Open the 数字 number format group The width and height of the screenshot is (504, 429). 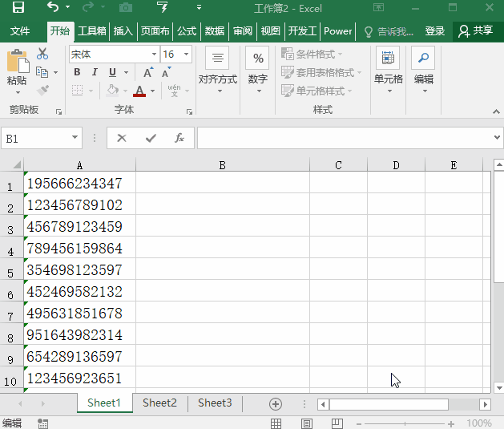[258, 71]
